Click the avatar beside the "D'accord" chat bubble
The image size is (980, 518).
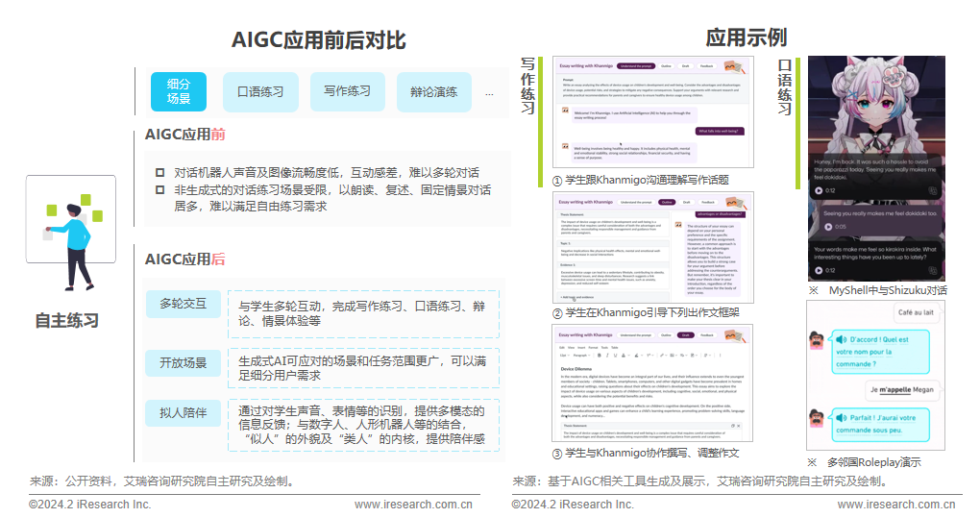[x=817, y=340]
